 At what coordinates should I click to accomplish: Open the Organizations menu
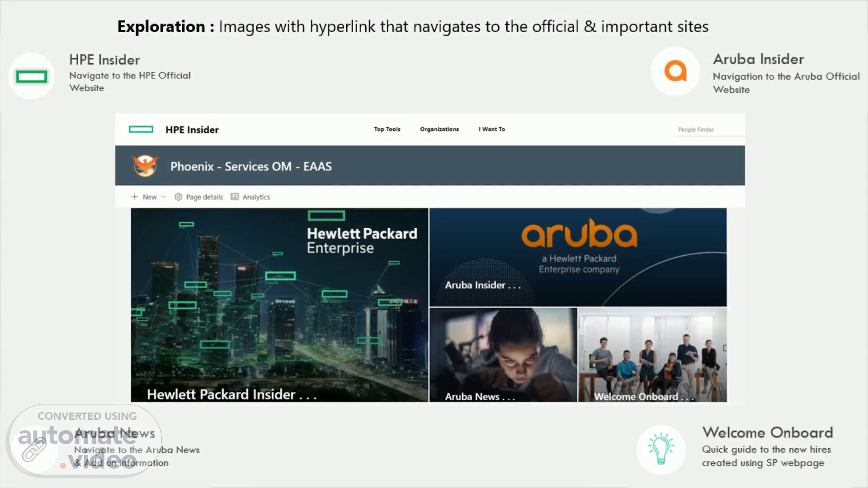click(439, 129)
